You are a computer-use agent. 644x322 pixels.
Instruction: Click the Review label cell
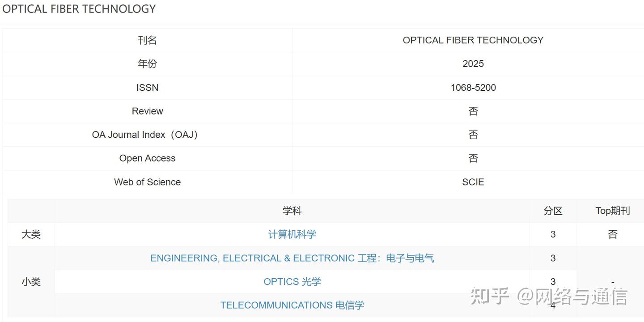[147, 111]
